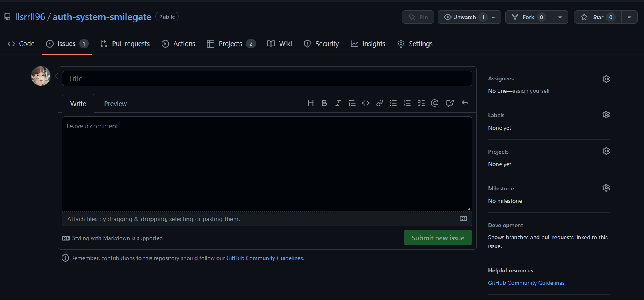Open the Assignees gear settings

click(606, 79)
